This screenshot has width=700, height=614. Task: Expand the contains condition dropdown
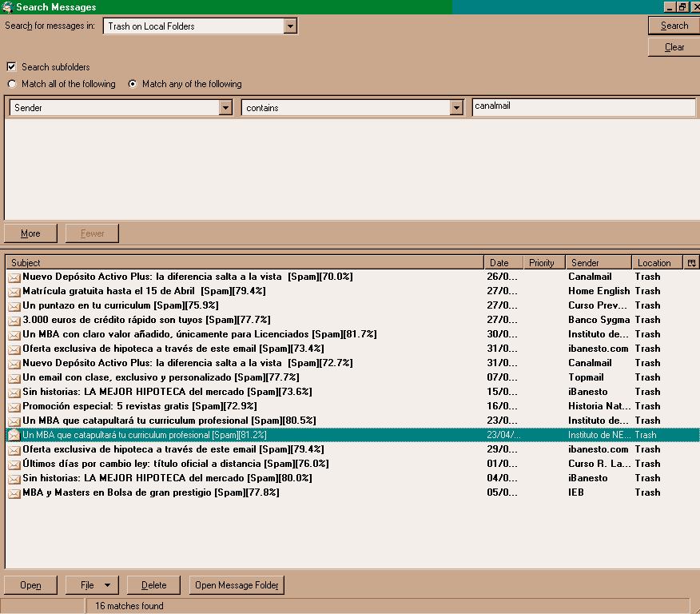[x=456, y=108]
